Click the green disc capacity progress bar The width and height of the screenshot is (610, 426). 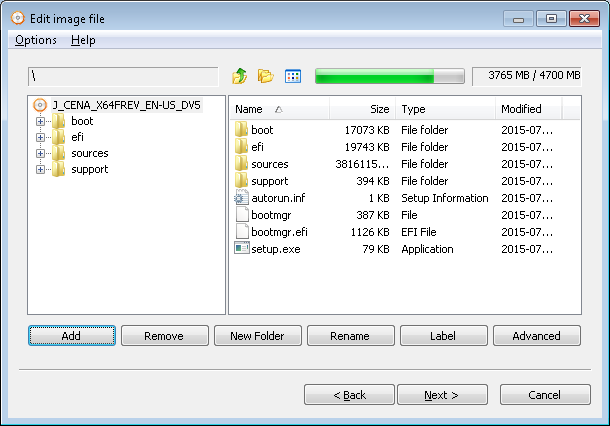[x=389, y=76]
